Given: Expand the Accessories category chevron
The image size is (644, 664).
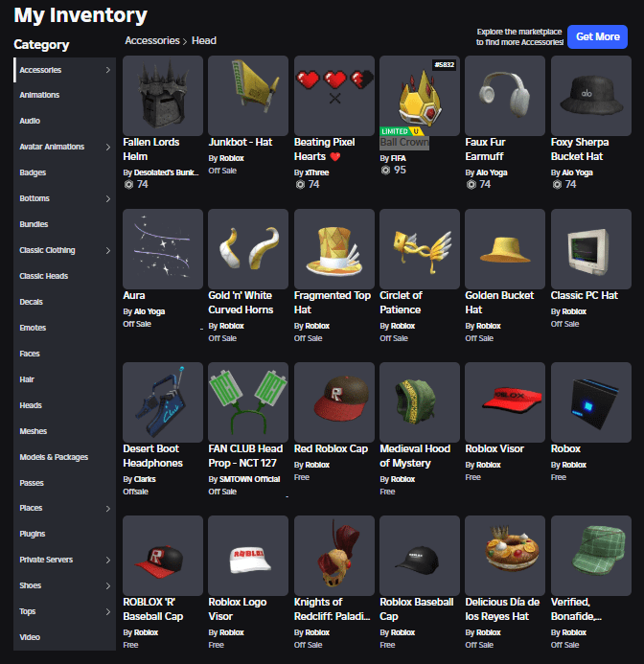Looking at the screenshot, I should point(108,70).
